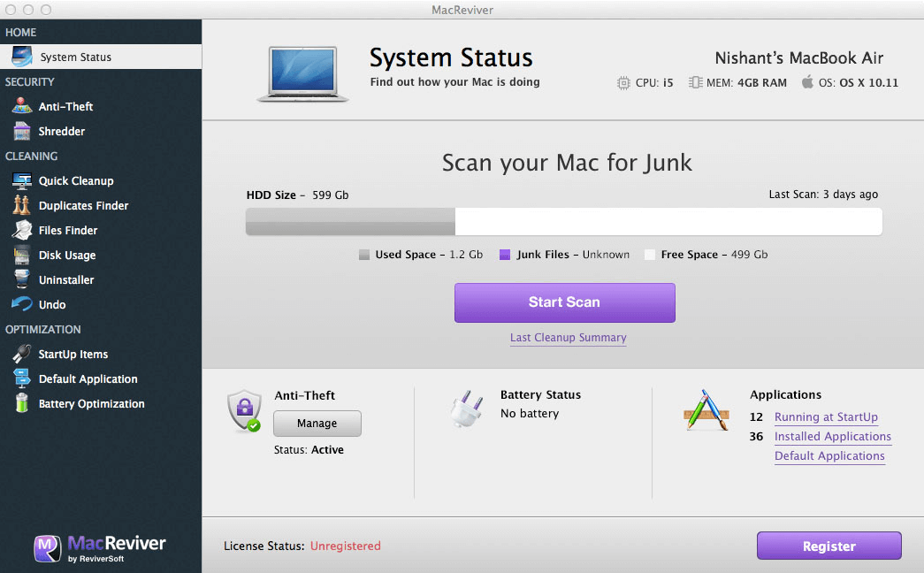Click the MacReviver logo icon

47,548
